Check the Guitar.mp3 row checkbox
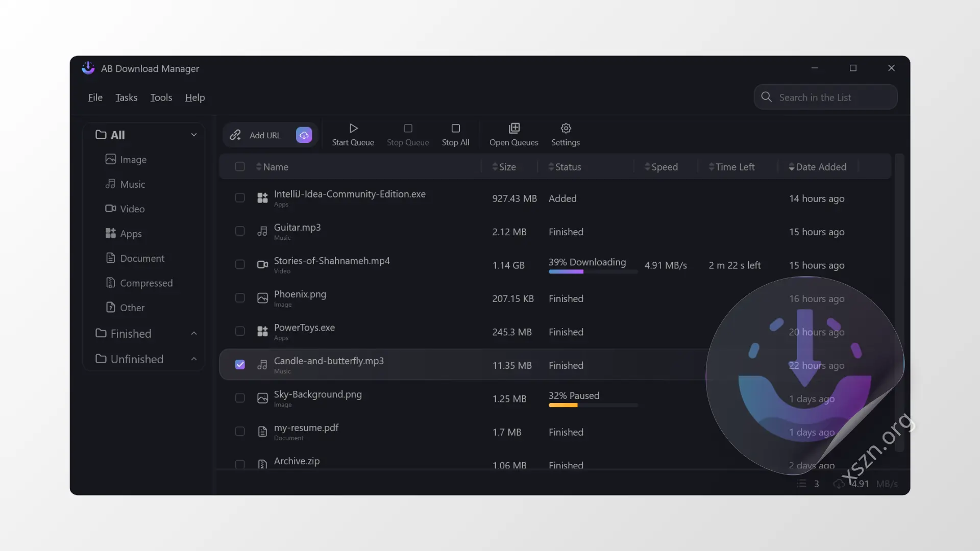Viewport: 980px width, 551px height. point(240,231)
